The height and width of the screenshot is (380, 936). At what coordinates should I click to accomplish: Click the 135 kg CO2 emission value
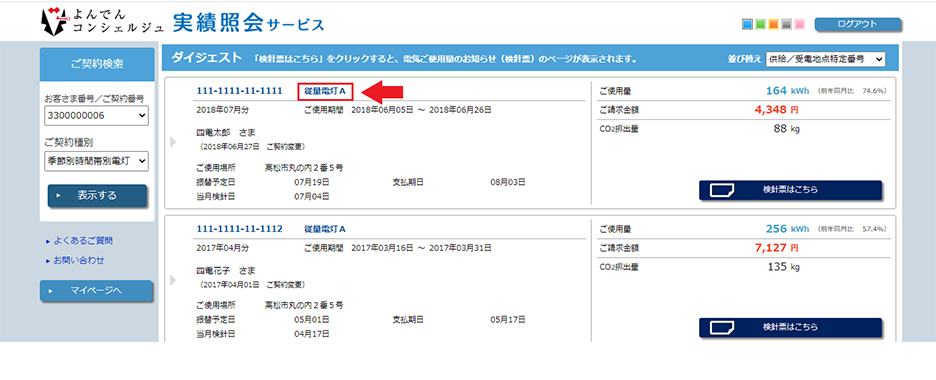pos(783,267)
